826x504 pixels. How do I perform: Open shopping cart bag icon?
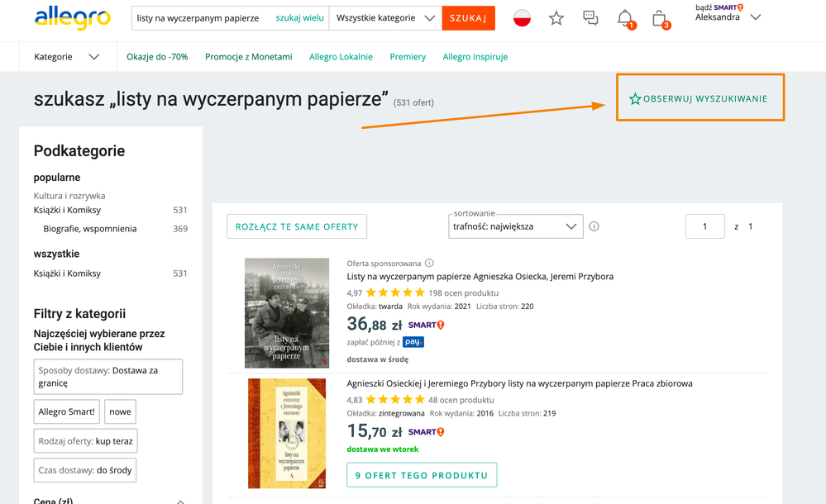tap(661, 19)
